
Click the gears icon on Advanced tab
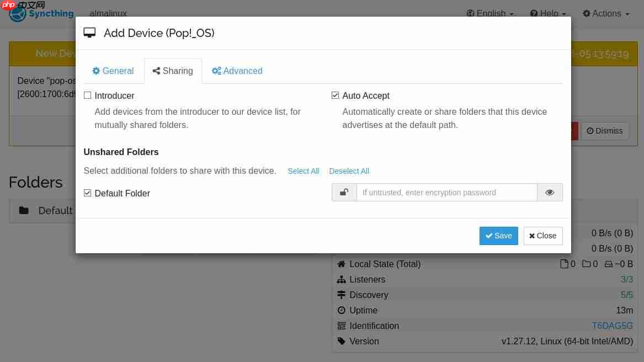pyautogui.click(x=216, y=71)
